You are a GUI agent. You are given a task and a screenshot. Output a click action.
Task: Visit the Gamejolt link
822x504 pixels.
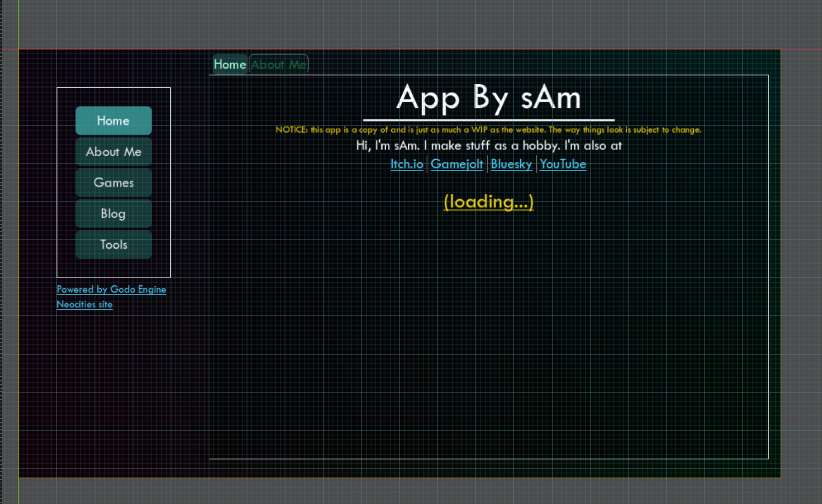[457, 164]
